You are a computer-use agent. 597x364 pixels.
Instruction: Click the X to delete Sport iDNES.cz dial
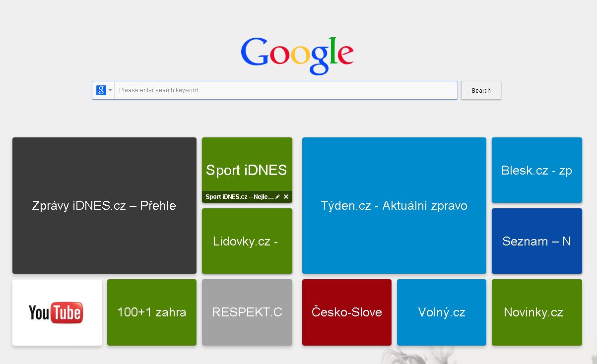(x=286, y=196)
